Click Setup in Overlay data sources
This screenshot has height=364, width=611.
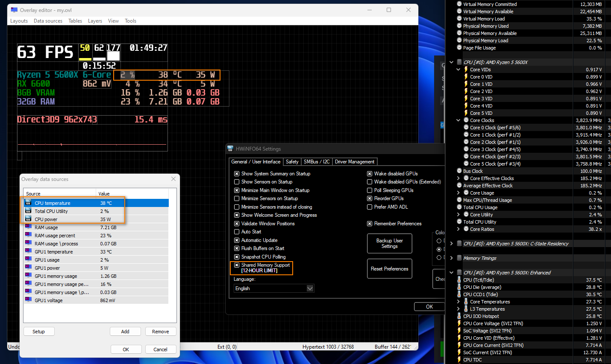pos(38,332)
